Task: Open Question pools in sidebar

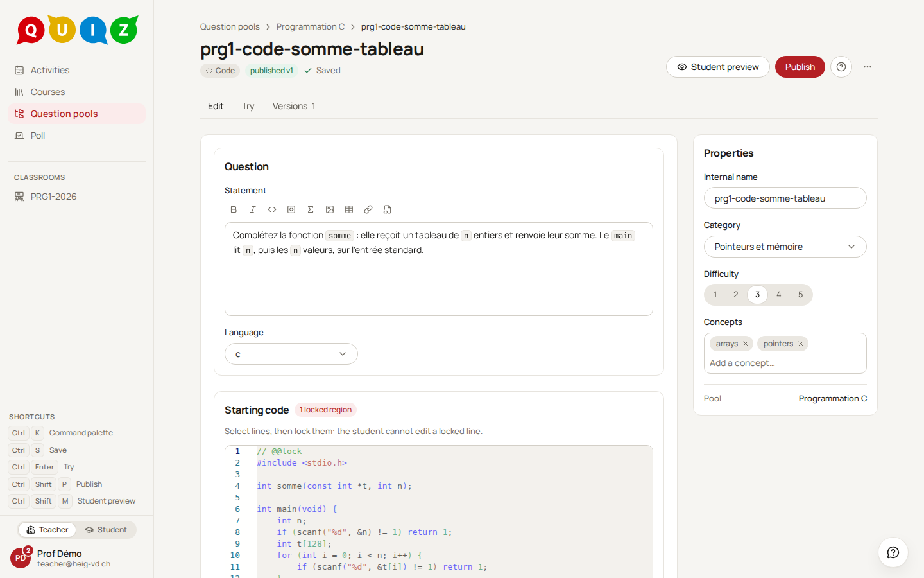Action: pyautogui.click(x=76, y=114)
